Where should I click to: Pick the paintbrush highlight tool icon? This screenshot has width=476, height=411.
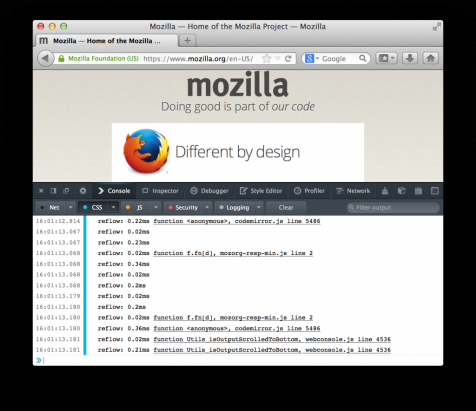click(385, 191)
